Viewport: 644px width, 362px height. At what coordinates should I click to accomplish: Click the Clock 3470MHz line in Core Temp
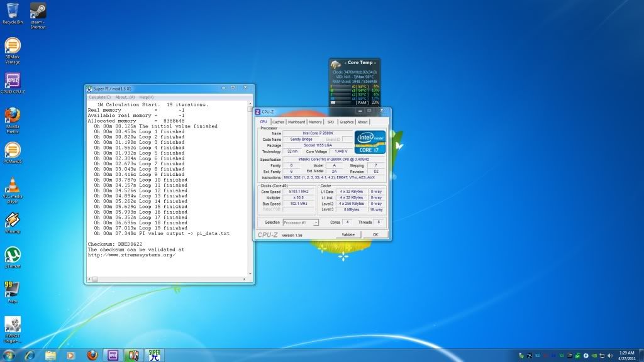(x=355, y=72)
